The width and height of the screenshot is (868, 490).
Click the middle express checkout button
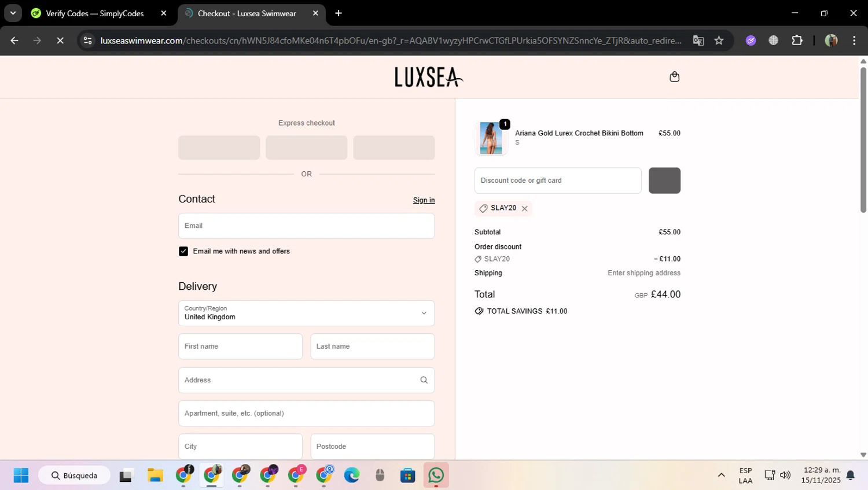[x=307, y=148]
